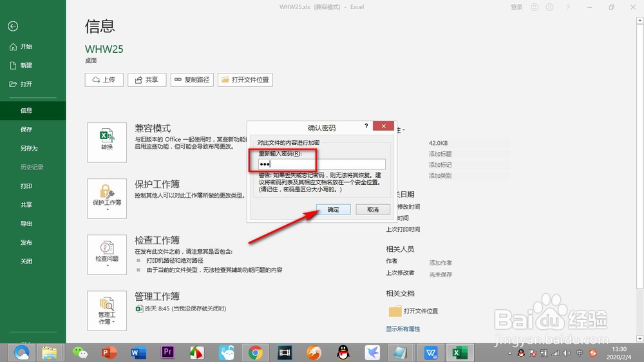Viewport: 644px width, 362px height.
Task: Open the browser icon at taskbar start
Action: [22, 352]
